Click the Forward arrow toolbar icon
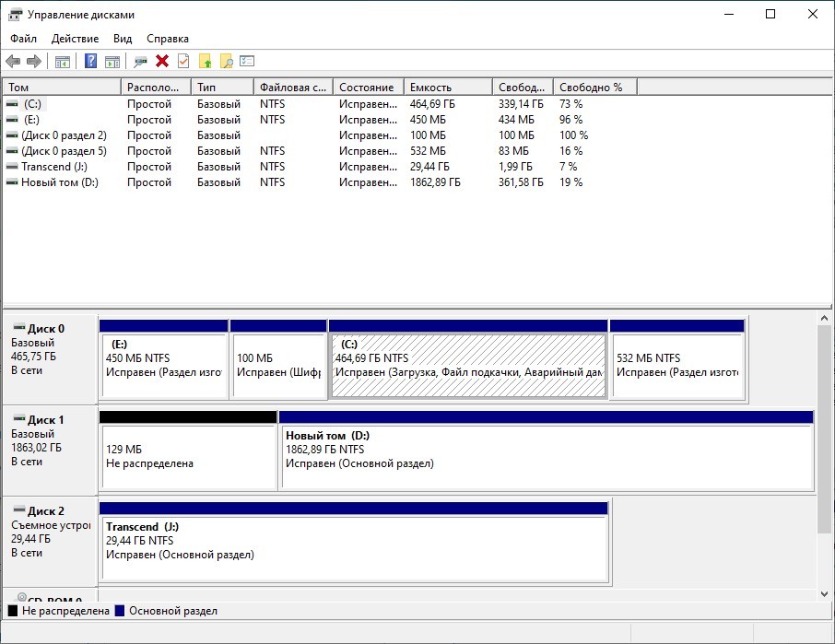The height and width of the screenshot is (644, 835). (x=34, y=61)
